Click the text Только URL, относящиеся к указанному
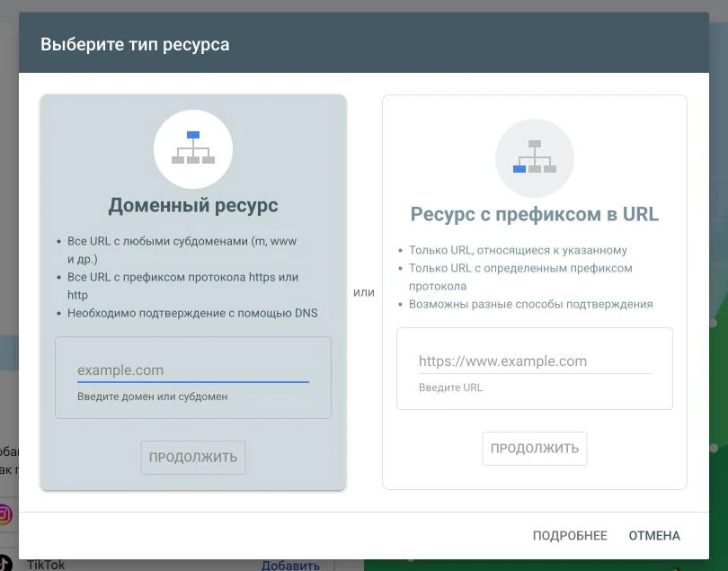This screenshot has width=728, height=571. point(518,250)
